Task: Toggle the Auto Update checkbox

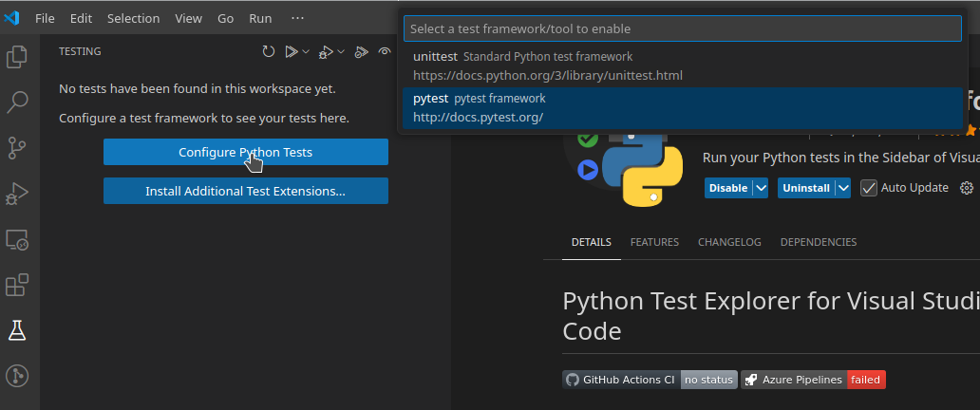Action: (868, 188)
